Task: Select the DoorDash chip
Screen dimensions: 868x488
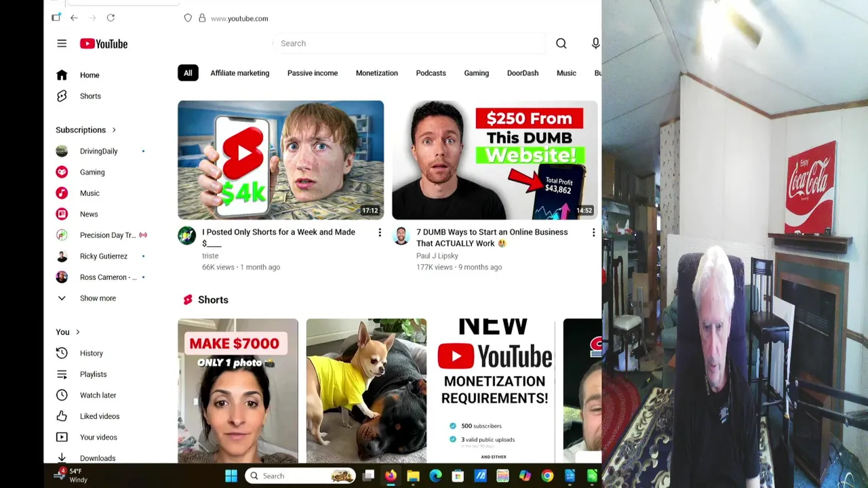Action: coord(523,73)
